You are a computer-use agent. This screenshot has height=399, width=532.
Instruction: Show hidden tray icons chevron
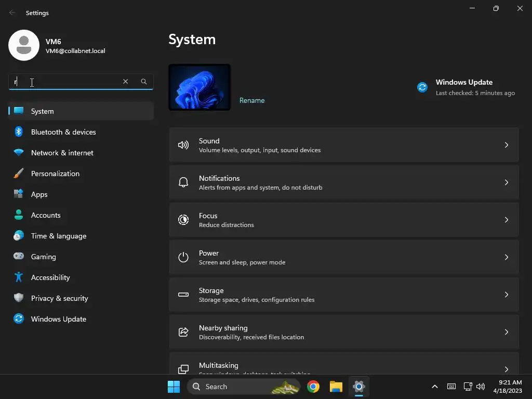pos(435,387)
